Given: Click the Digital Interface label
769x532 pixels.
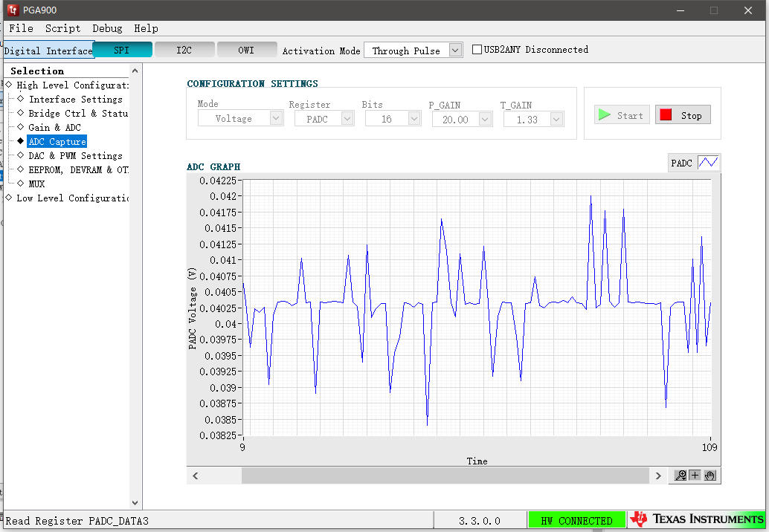Looking at the screenshot, I should 48,51.
